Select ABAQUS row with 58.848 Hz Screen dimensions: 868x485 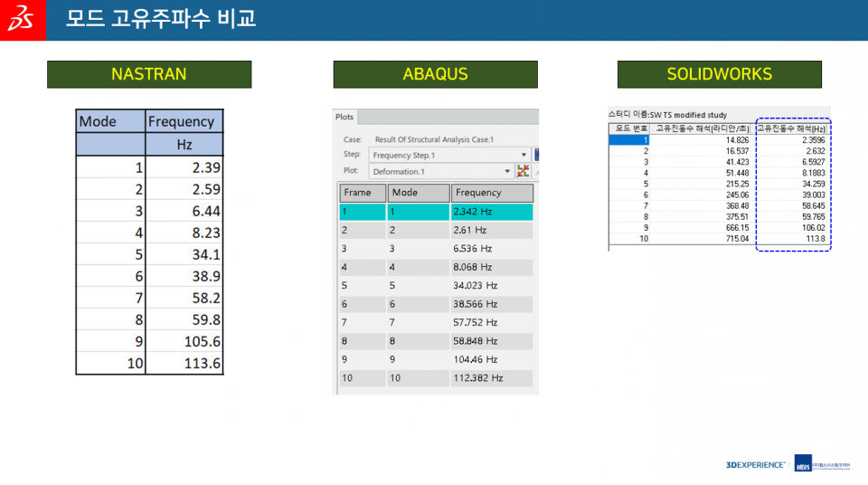click(436, 341)
